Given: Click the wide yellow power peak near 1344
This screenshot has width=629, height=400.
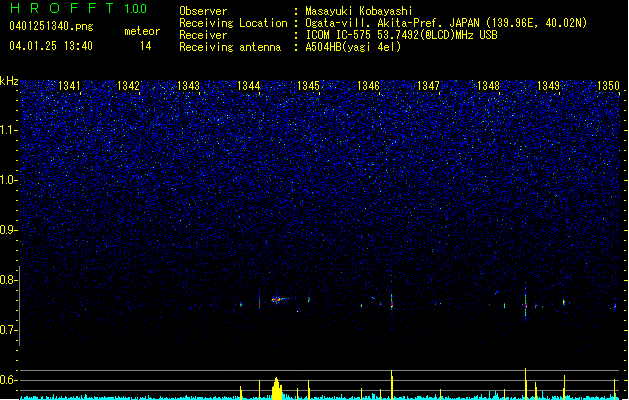Looking at the screenshot, I should pos(277,388).
